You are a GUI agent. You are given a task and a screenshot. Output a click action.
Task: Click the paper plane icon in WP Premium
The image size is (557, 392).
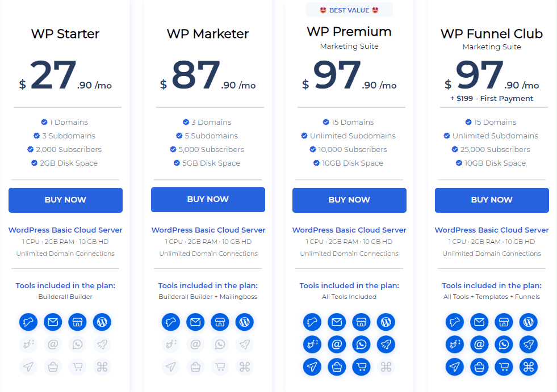pos(312,367)
